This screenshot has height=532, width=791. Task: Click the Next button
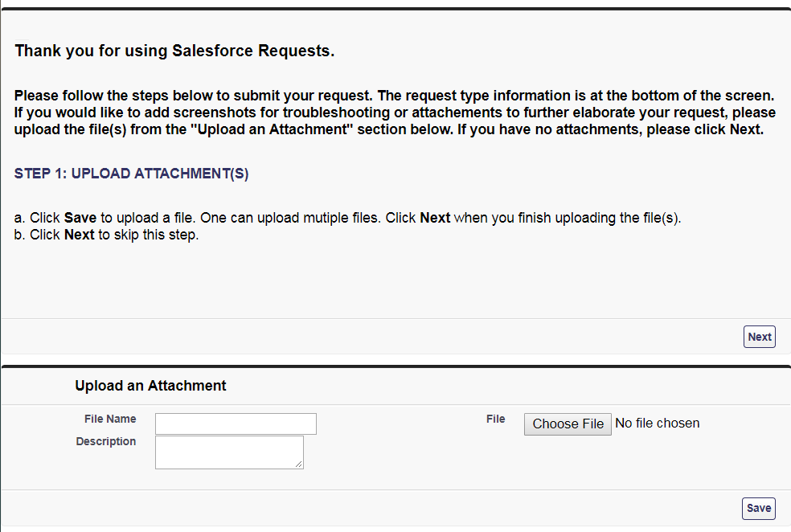click(759, 337)
